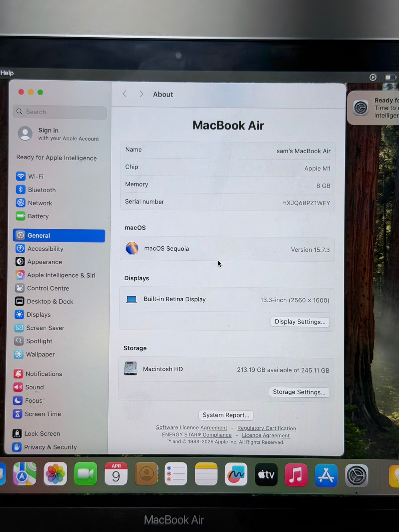Click the Apple Intelligence notification banner
This screenshot has width=399, height=532.
tap(373, 108)
